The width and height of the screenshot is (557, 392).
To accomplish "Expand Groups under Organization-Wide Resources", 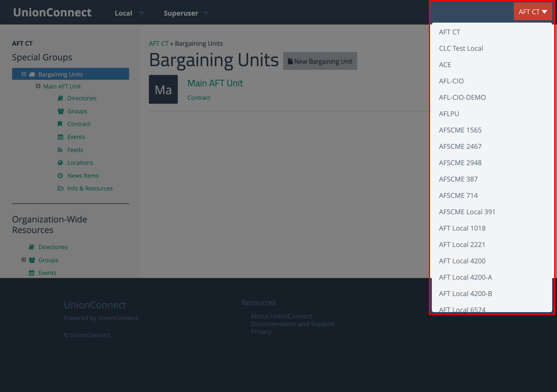I will tap(24, 259).
